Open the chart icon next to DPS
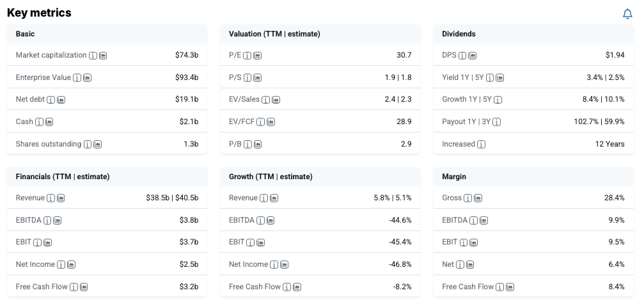This screenshot has height=304, width=644. [472, 56]
